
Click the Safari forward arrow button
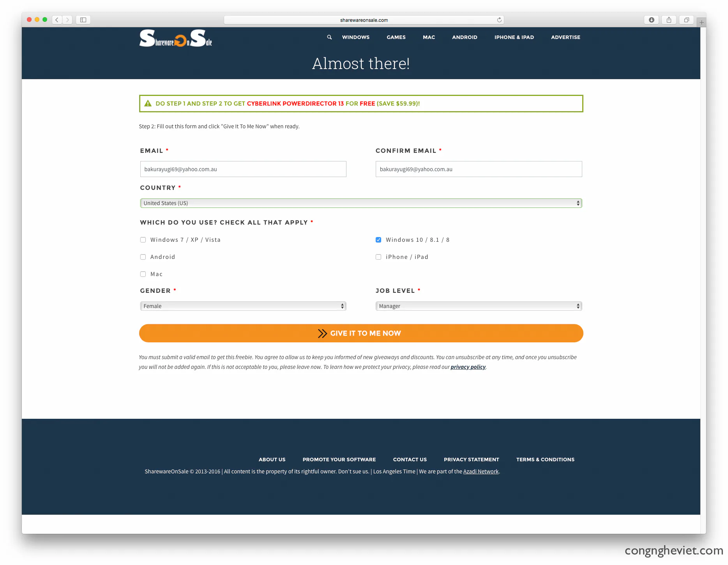pos(67,20)
